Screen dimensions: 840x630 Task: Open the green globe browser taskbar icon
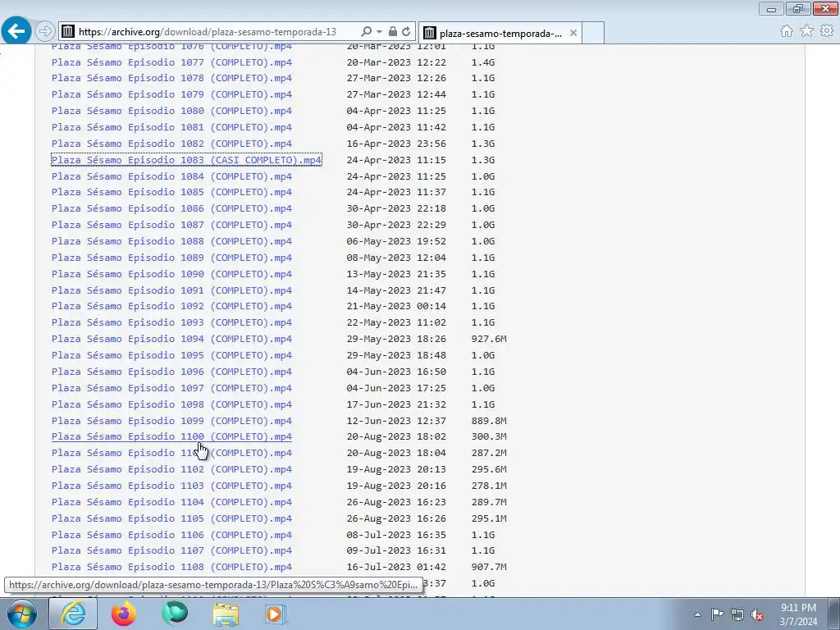point(175,614)
